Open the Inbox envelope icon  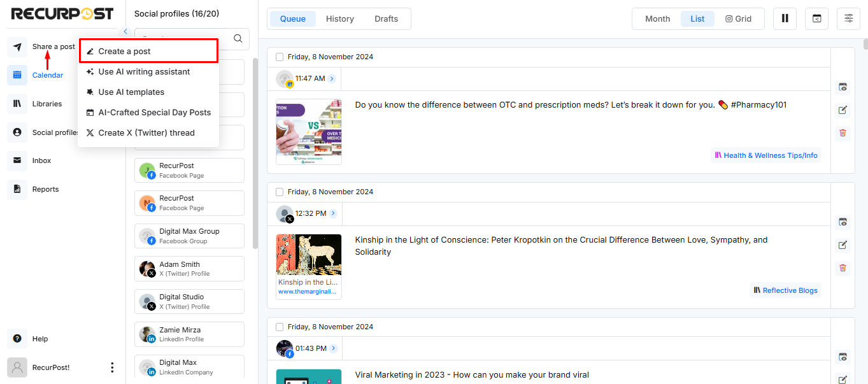click(17, 160)
